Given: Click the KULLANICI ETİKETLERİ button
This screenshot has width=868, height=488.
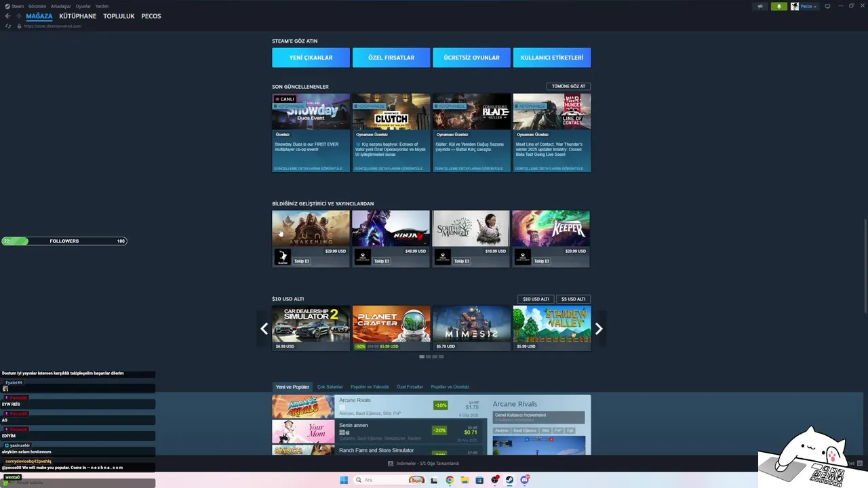Looking at the screenshot, I should (552, 58).
